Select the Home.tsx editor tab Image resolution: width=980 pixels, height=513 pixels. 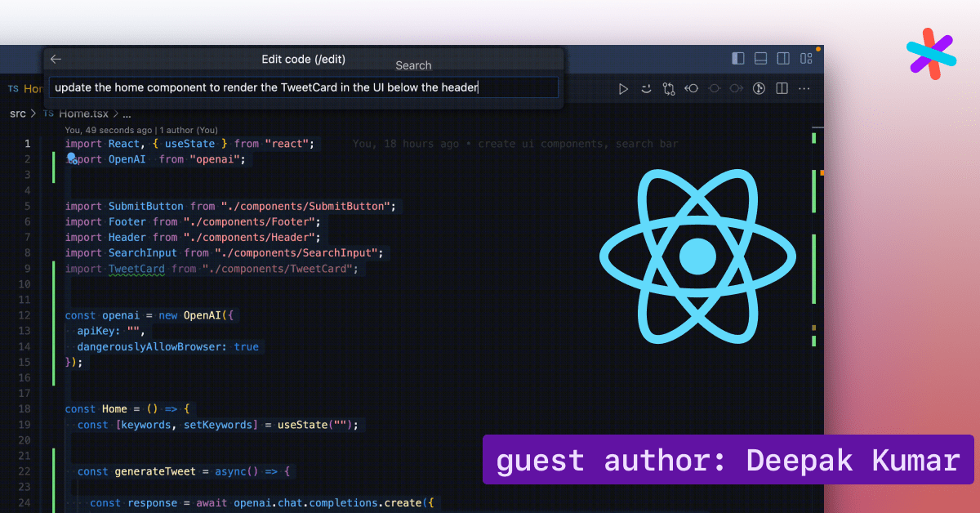click(x=24, y=88)
